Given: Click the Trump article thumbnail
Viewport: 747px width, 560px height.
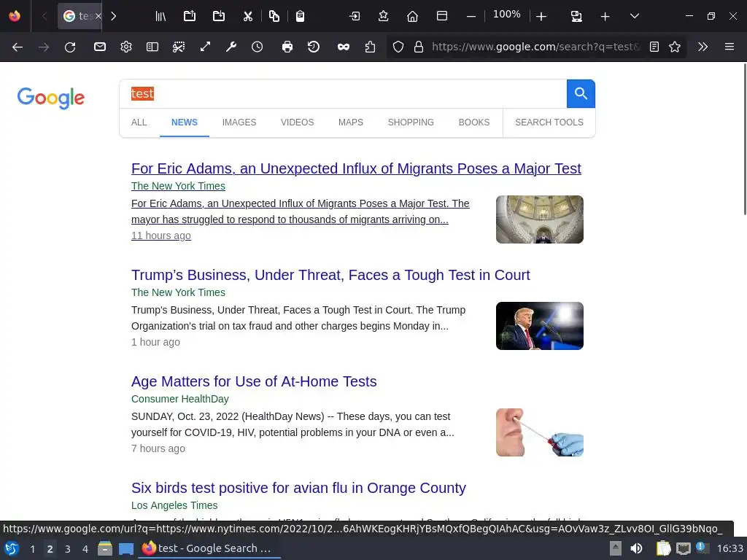Looking at the screenshot, I should tap(540, 326).
